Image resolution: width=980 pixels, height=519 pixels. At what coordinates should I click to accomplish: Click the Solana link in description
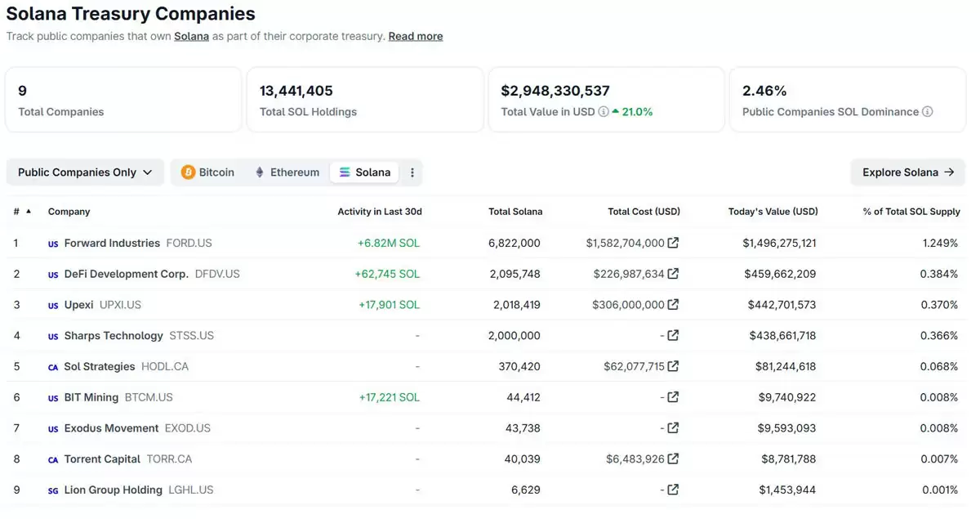(191, 36)
